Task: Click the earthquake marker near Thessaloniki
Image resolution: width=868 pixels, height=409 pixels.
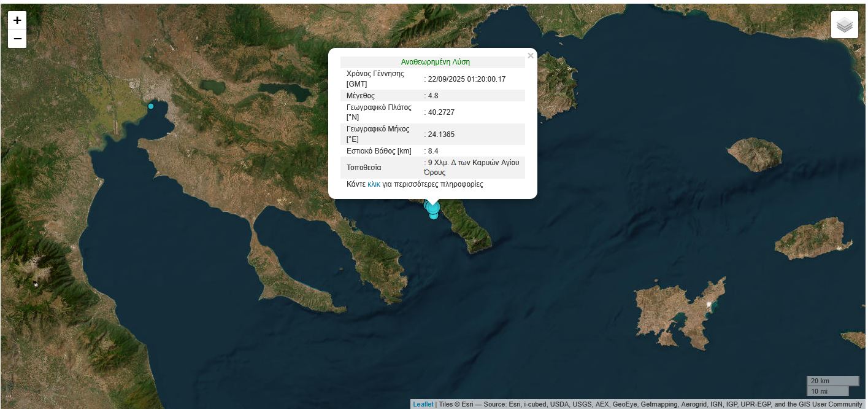Action: [151, 106]
